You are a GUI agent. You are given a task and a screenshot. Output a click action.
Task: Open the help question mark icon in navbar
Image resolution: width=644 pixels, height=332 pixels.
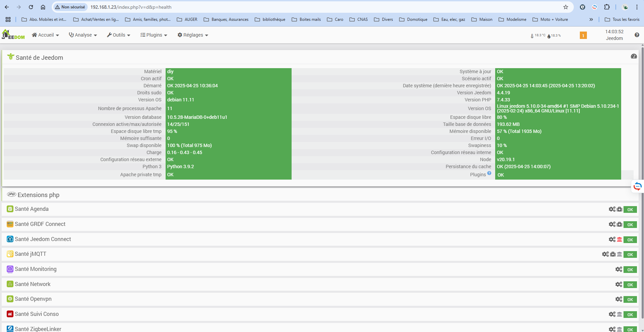pos(637,35)
